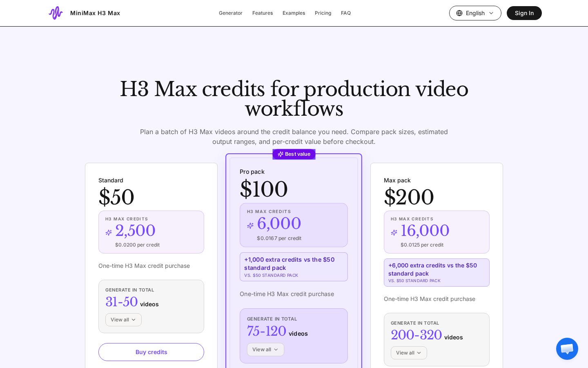This screenshot has width=588, height=368.
Task: Click Buy credits for Standard pack
Action: click(x=151, y=352)
